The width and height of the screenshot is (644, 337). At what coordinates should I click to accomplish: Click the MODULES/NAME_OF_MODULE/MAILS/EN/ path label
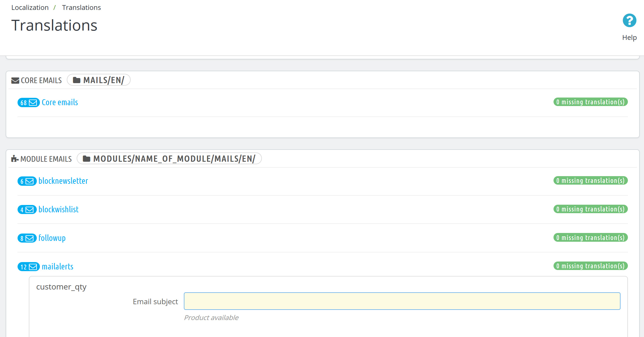(x=174, y=159)
